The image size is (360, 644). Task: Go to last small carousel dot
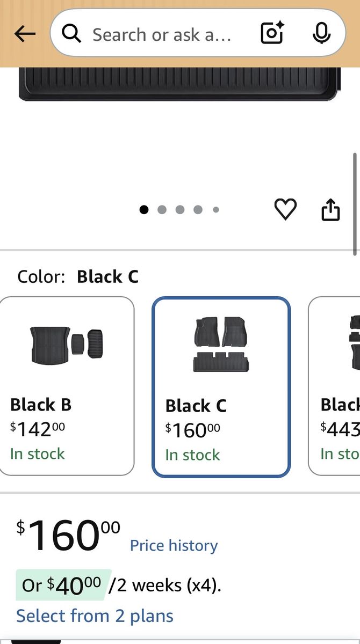tap(215, 209)
